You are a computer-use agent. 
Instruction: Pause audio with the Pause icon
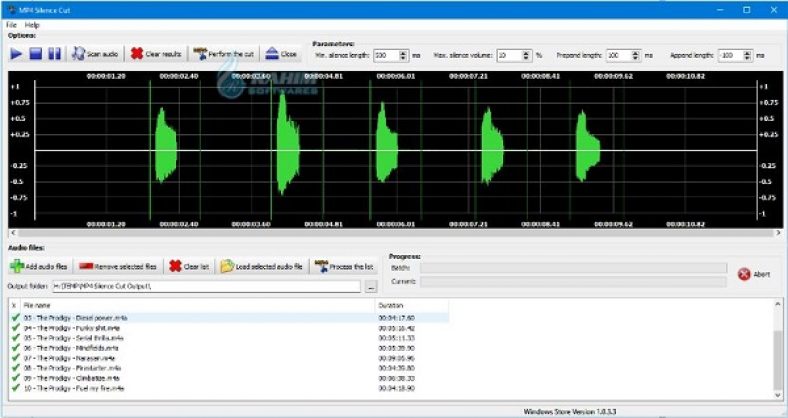coord(55,54)
